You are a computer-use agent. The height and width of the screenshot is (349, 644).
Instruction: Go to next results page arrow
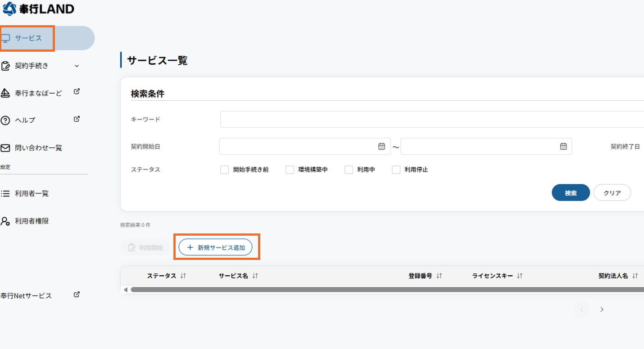pos(602,309)
